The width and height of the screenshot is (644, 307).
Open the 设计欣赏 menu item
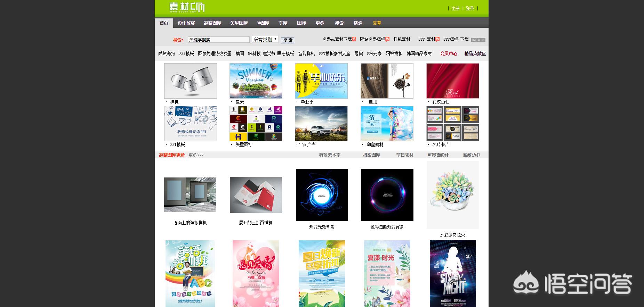coord(186,23)
